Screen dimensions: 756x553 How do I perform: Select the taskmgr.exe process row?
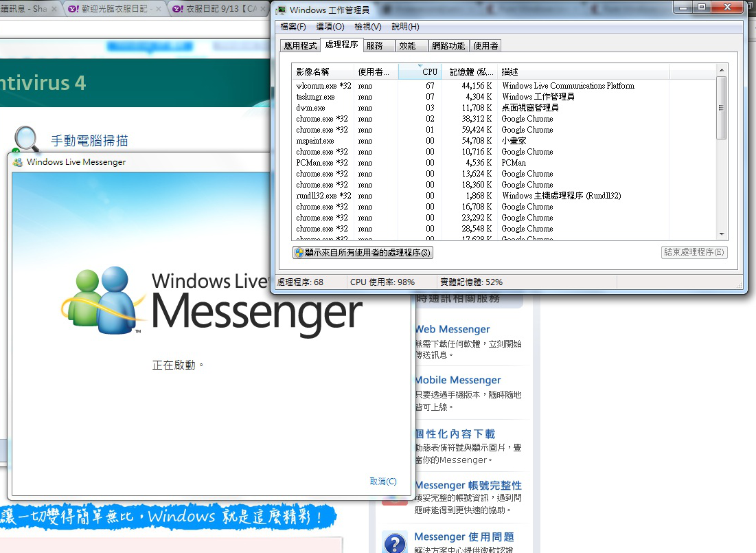tap(504, 96)
